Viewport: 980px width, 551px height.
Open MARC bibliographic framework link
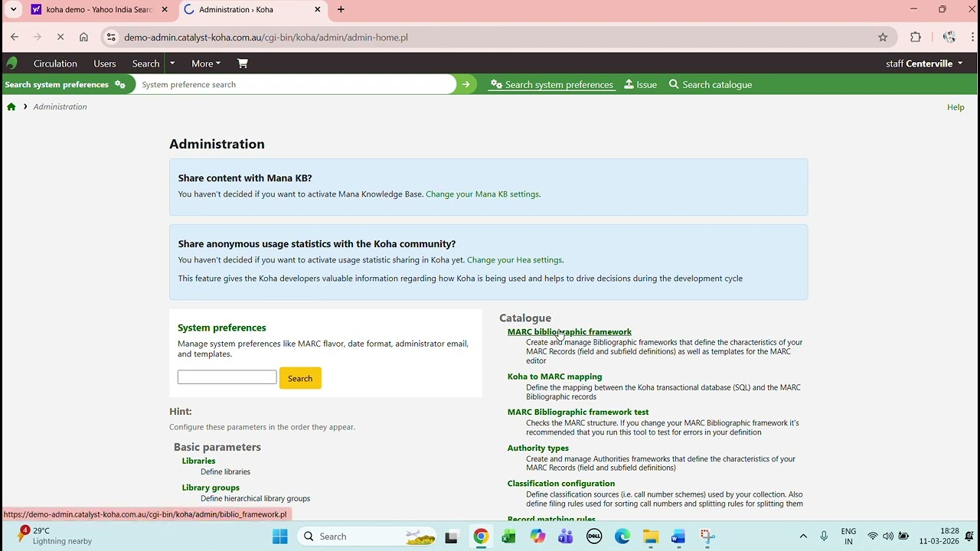pos(570,332)
